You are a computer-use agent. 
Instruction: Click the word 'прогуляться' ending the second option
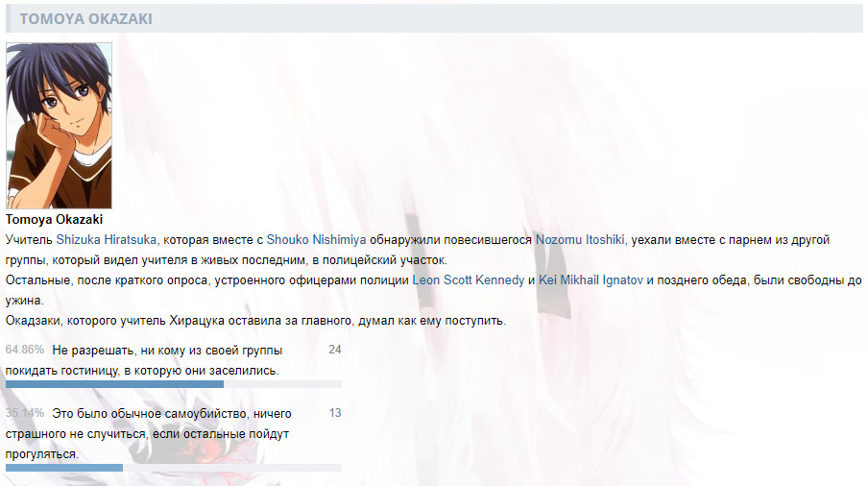[x=41, y=454]
